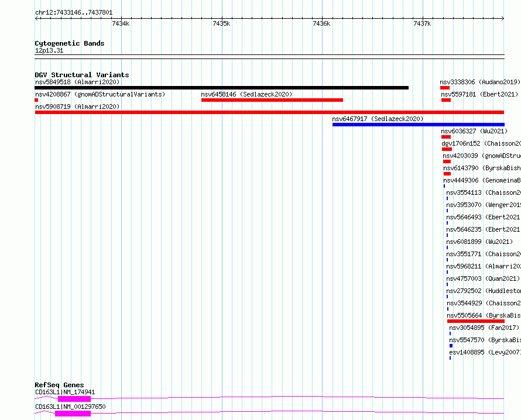
Task: Click the chr12:7433146..7437801 region label
Action: click(x=74, y=13)
